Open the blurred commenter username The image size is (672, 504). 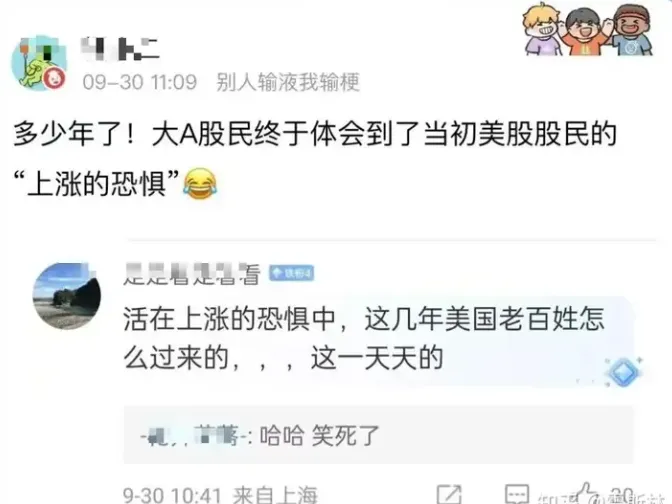click(x=192, y=273)
